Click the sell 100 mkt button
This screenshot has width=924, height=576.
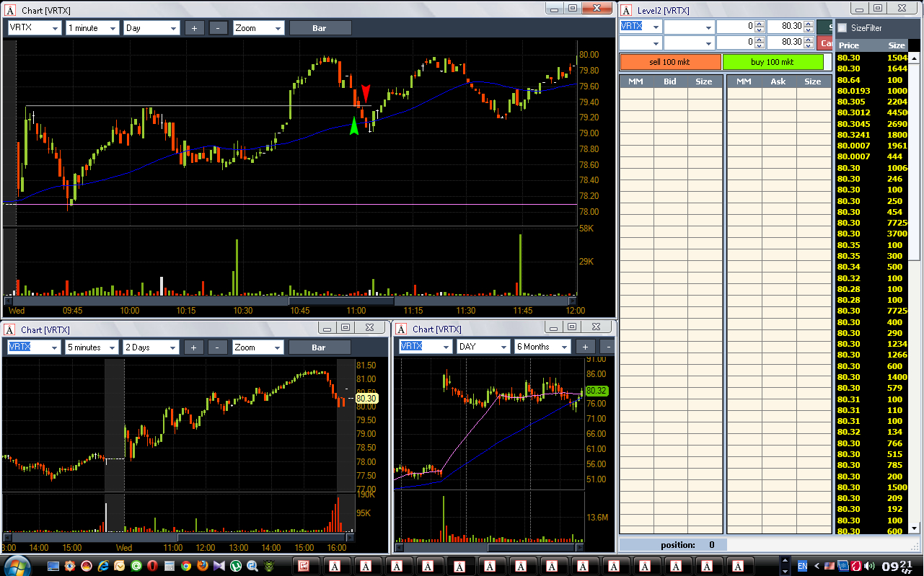click(670, 62)
